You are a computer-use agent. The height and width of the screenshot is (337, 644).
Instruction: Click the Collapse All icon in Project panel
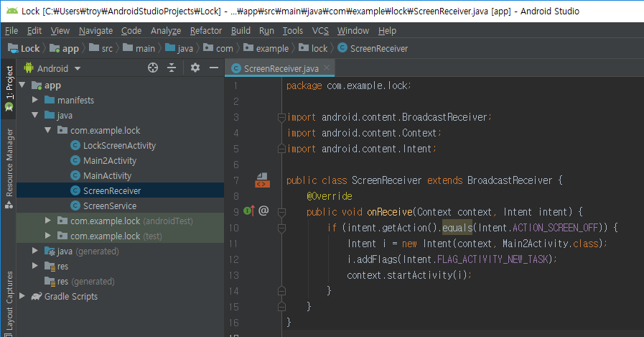click(172, 68)
